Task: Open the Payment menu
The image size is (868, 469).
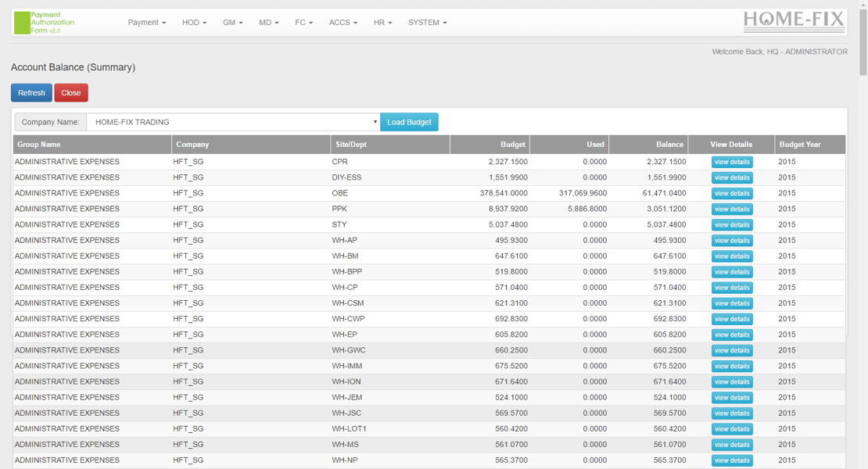Action: 146,23
